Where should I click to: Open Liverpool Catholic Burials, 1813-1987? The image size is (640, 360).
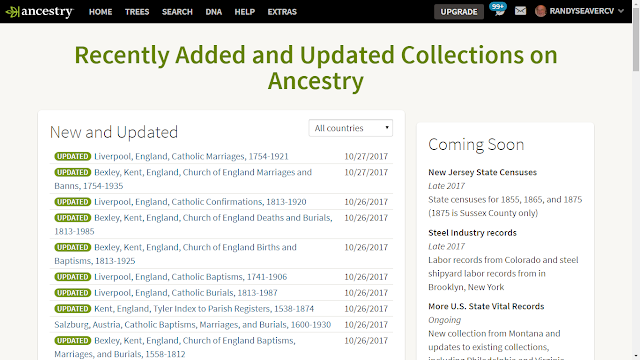186,293
